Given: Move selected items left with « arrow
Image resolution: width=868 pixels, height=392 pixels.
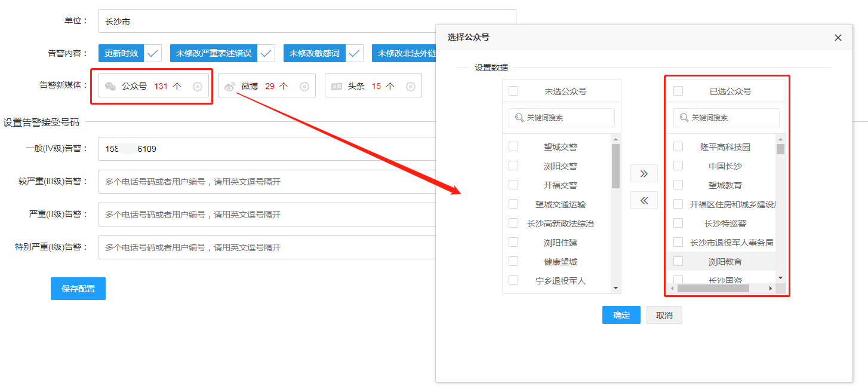Looking at the screenshot, I should (644, 200).
